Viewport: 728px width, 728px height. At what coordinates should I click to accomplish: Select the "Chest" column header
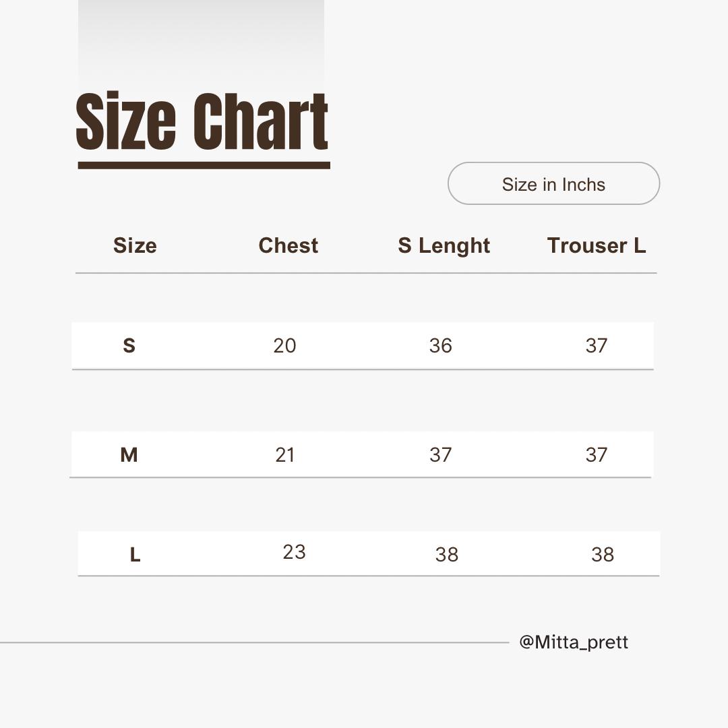coord(288,245)
